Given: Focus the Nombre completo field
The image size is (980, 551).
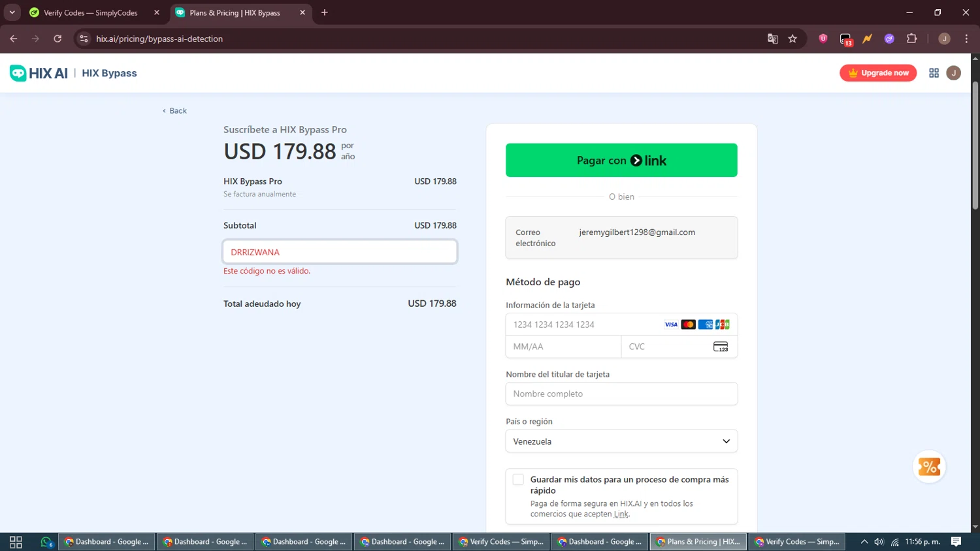Looking at the screenshot, I should point(621,394).
